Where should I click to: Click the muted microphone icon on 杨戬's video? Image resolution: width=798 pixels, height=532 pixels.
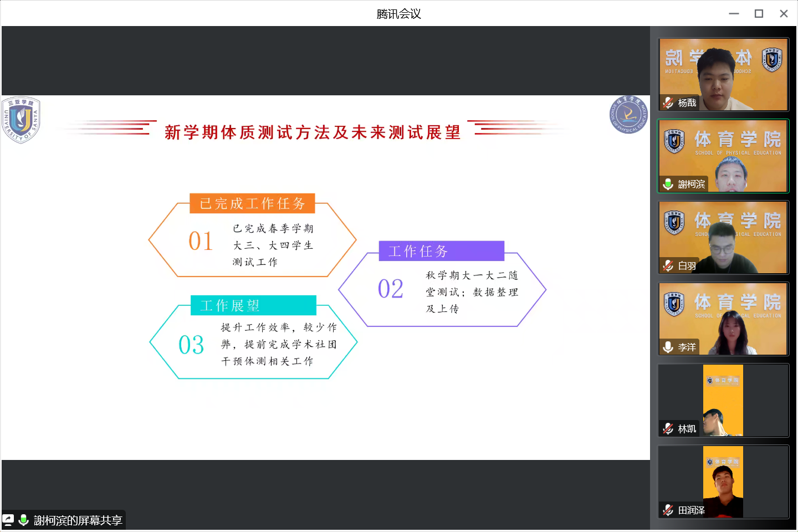coord(667,103)
